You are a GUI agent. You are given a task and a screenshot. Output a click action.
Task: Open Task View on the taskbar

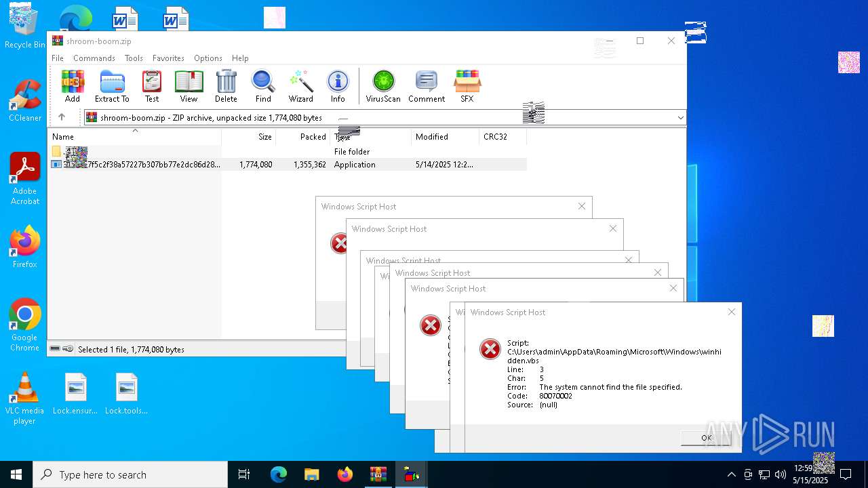[244, 474]
